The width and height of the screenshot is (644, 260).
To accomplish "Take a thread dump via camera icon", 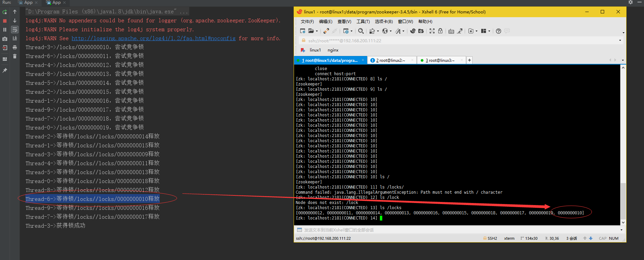I will point(5,39).
